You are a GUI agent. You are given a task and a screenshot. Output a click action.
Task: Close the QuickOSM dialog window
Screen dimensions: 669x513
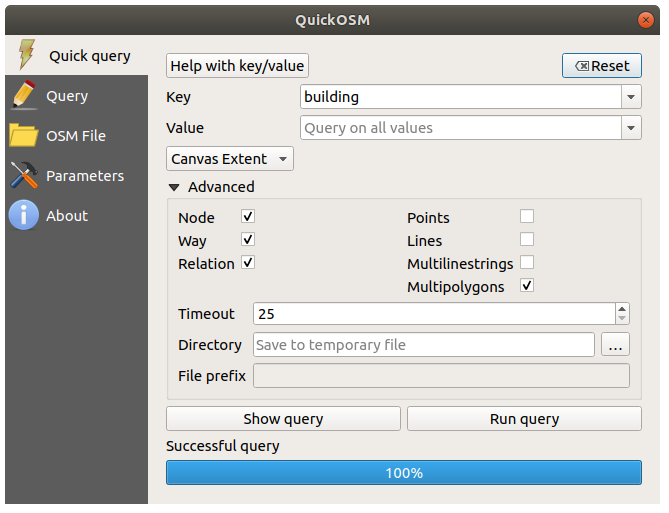click(x=649, y=19)
